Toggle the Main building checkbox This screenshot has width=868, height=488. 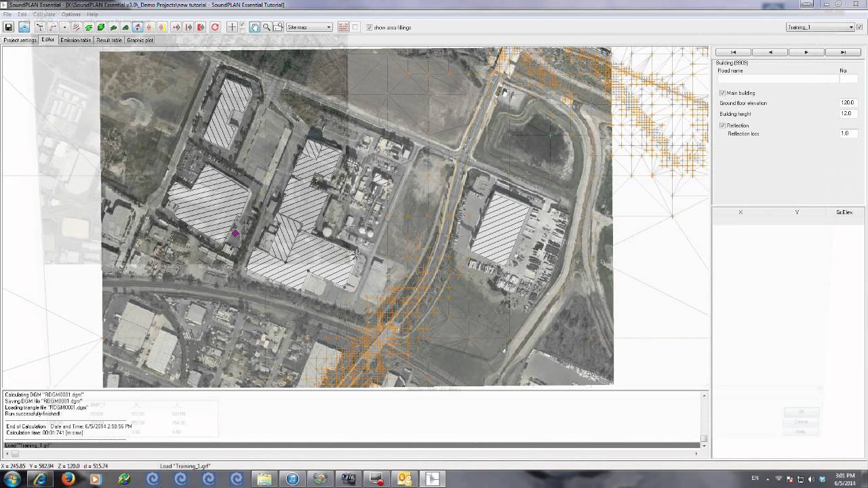point(722,93)
